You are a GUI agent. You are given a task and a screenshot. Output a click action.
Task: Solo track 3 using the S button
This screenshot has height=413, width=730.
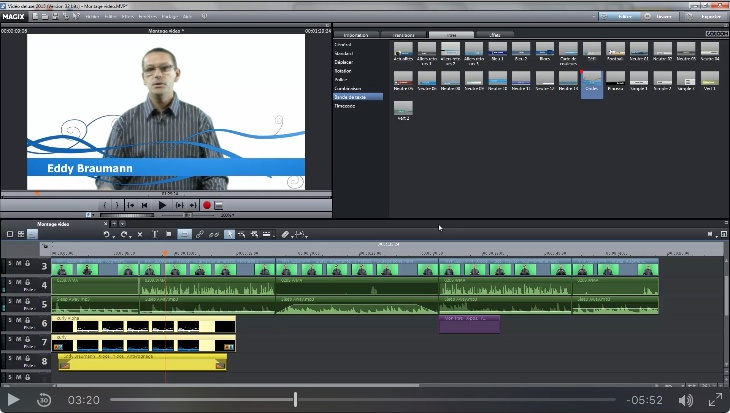click(x=9, y=264)
